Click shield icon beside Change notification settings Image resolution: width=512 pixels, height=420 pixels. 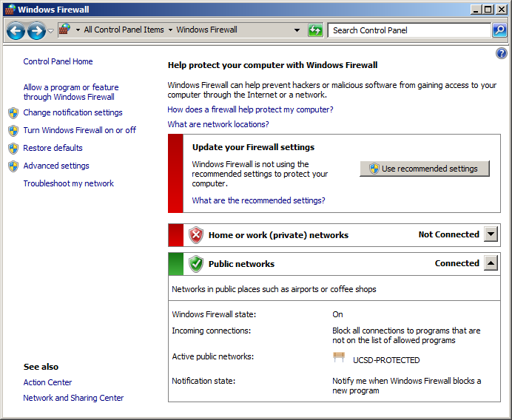point(13,113)
